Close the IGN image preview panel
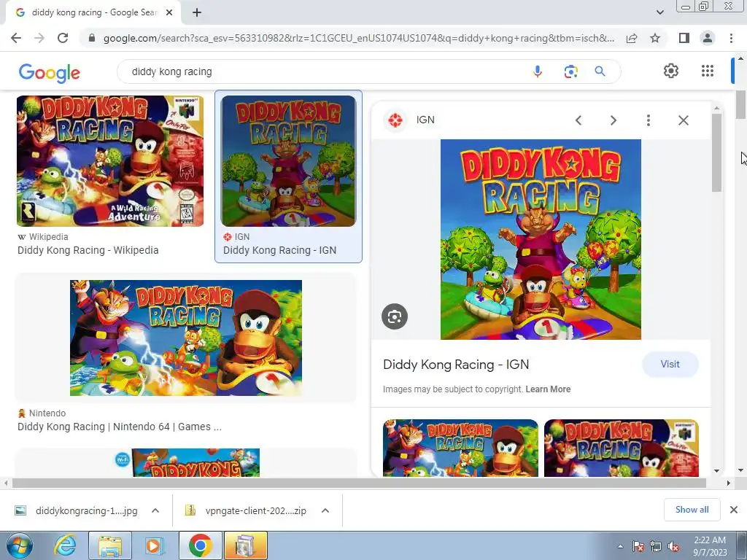747x560 pixels. (684, 120)
